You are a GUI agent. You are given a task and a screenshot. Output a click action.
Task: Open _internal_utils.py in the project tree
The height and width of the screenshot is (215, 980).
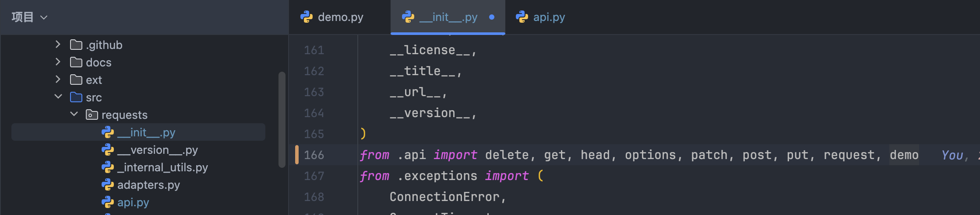pos(162,167)
